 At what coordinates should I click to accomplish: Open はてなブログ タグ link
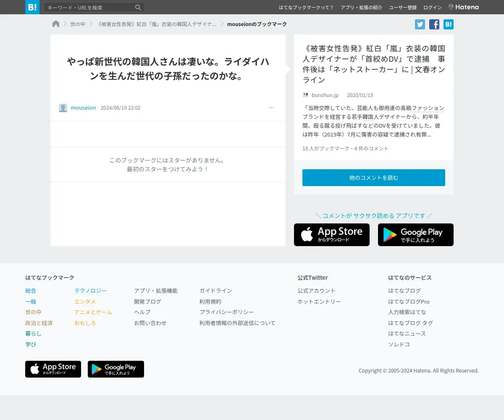pos(410,323)
